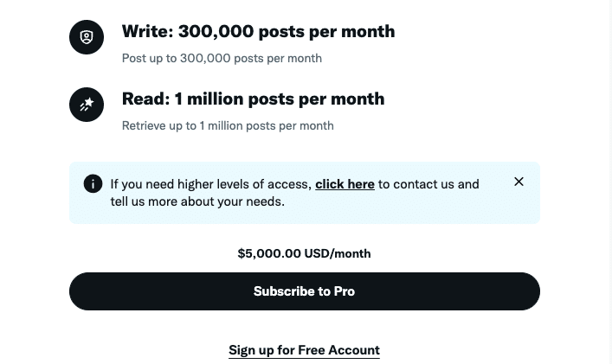Select the "Write: 300,000 posts per month" heading
Image resolution: width=612 pixels, height=364 pixels.
click(258, 31)
